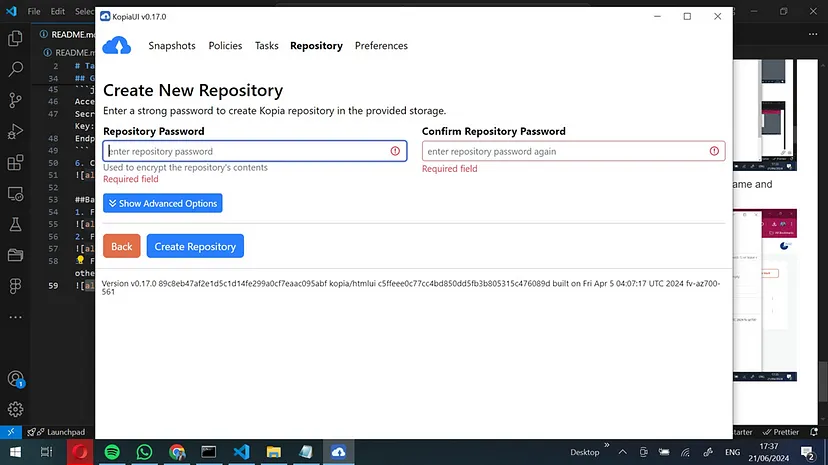Viewport: 828px width, 465px height.
Task: Open the Extensions icon in sidebar
Action: coord(15,163)
